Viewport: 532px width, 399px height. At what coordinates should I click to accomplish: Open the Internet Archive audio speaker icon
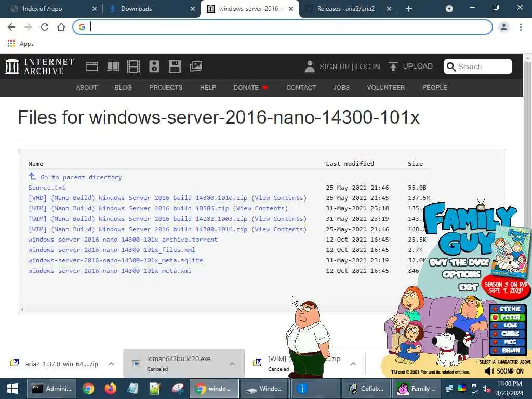(x=154, y=66)
